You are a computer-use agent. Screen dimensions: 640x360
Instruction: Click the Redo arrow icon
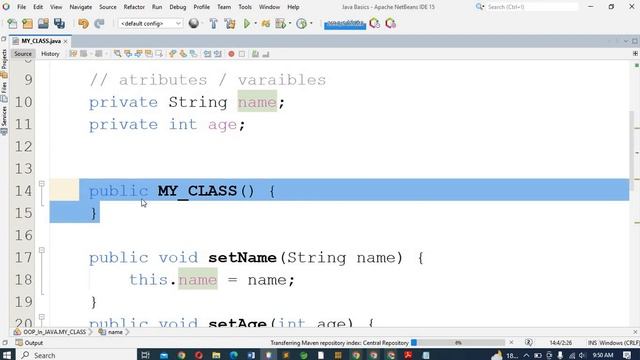tap(99, 24)
